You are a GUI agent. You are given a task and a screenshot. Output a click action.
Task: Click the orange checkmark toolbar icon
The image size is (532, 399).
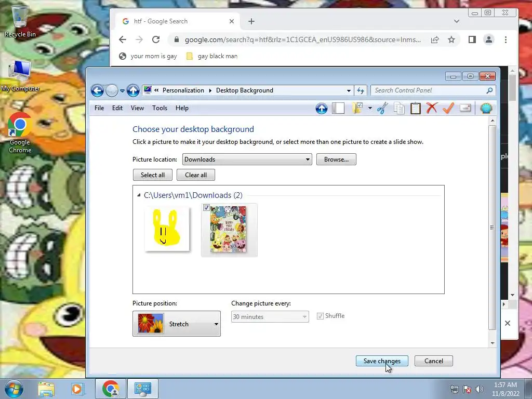coord(448,108)
